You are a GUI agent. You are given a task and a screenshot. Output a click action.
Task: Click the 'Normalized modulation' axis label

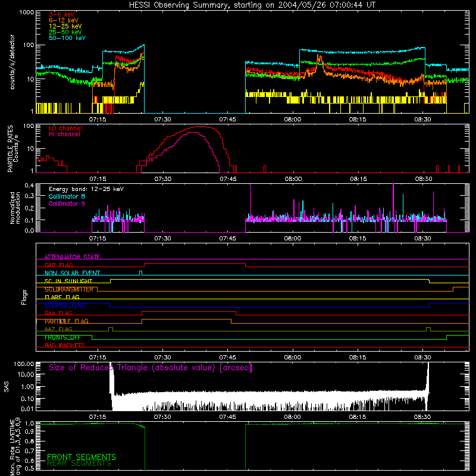click(15, 208)
